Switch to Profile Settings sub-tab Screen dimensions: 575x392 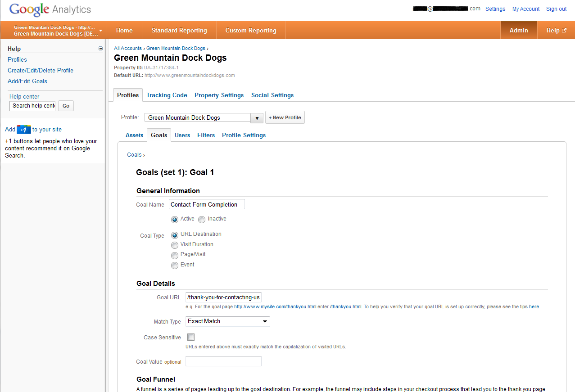244,135
